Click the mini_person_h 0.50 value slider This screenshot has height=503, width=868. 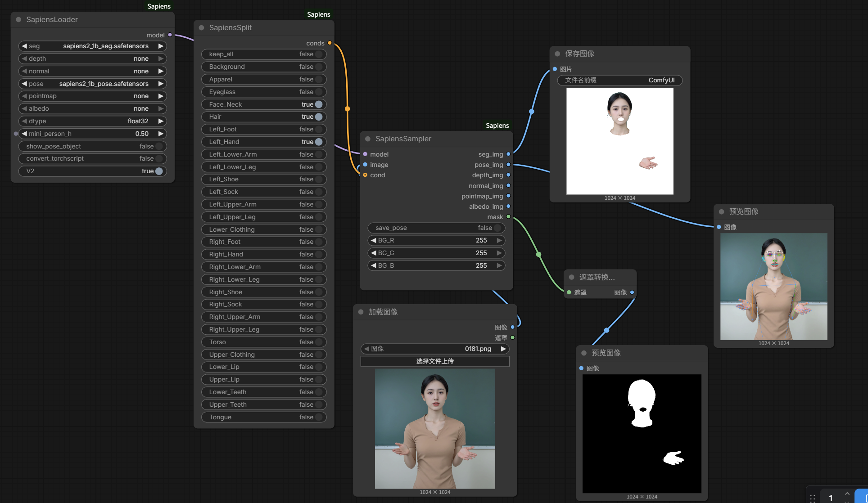click(93, 134)
